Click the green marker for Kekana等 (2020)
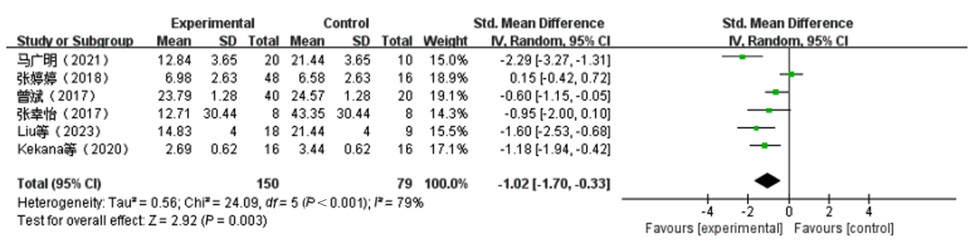980x248 pixels. pos(765,146)
